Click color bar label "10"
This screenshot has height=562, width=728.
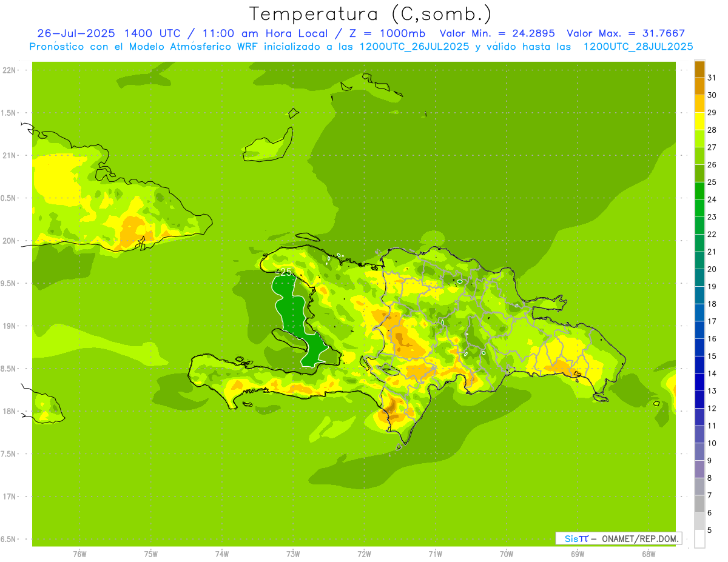712,443
